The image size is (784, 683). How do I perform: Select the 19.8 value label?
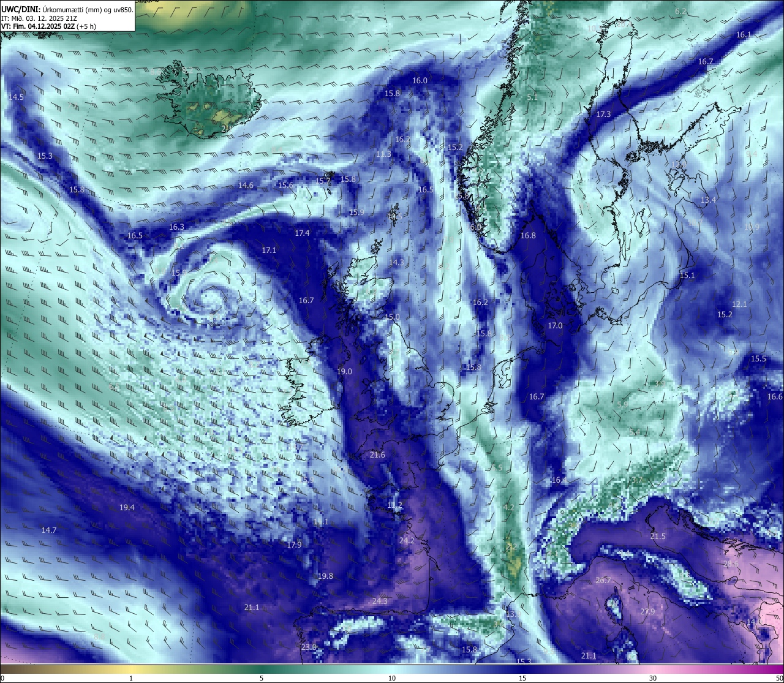tap(325, 576)
